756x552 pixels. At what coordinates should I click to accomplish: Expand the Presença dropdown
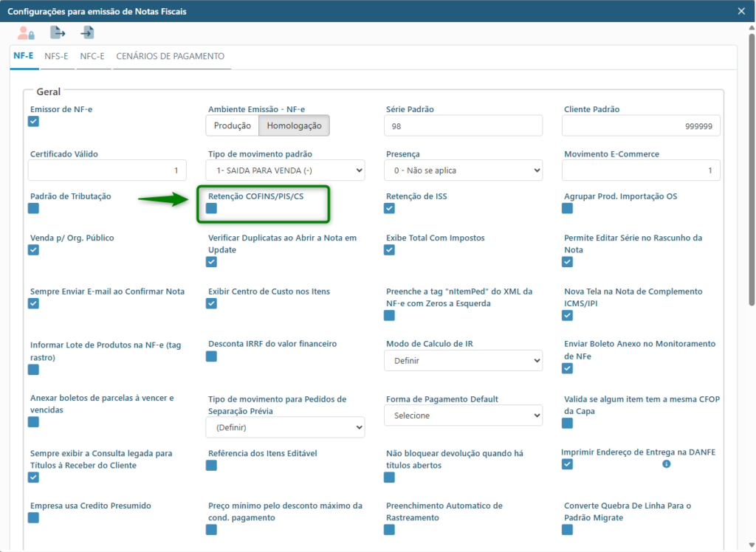(463, 170)
